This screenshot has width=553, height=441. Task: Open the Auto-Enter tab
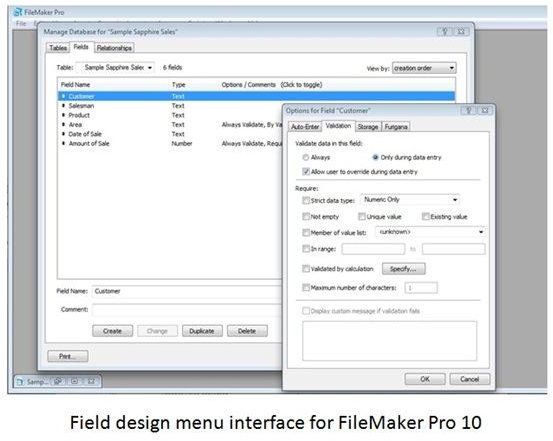[305, 127]
